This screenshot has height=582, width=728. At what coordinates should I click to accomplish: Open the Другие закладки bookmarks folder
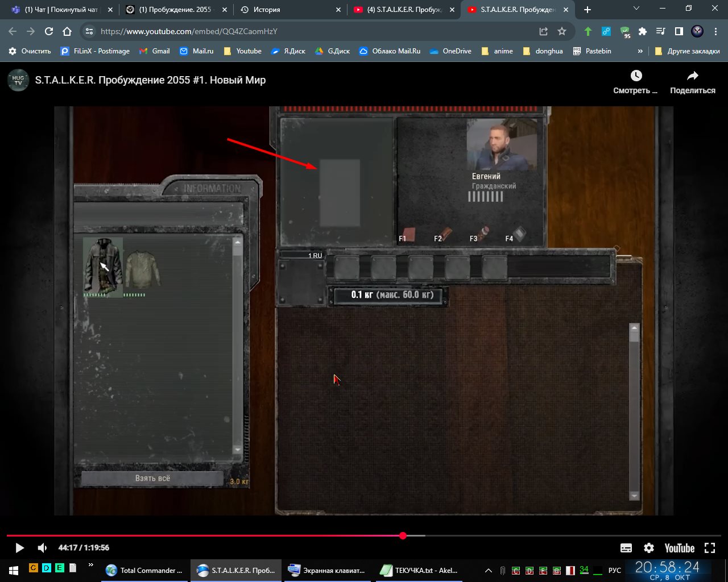pyautogui.click(x=687, y=51)
